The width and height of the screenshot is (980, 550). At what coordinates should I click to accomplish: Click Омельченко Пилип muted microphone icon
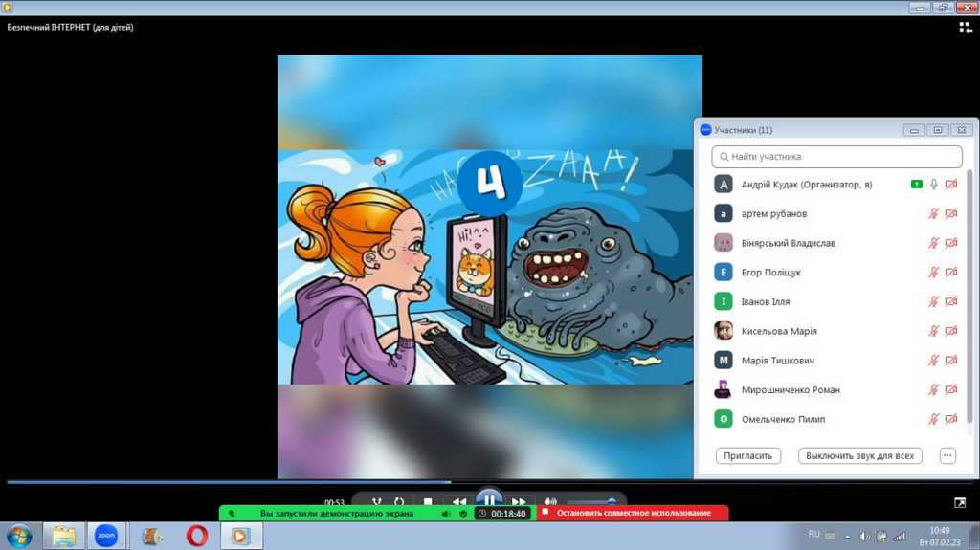[x=934, y=419]
